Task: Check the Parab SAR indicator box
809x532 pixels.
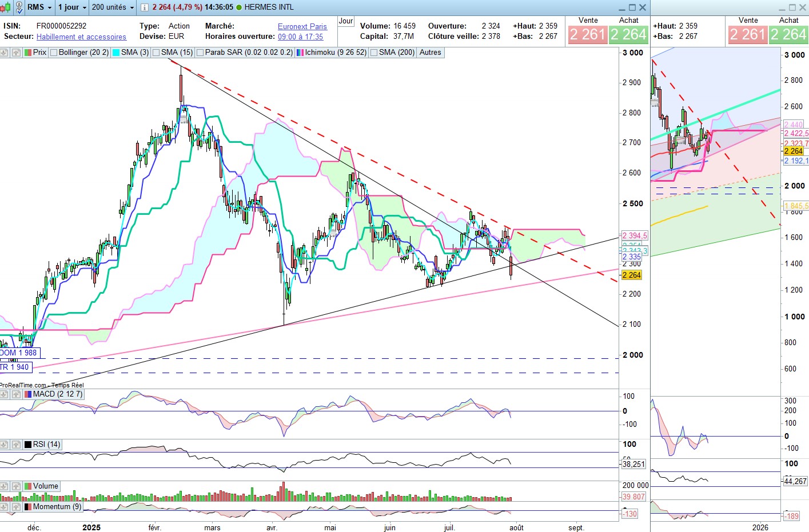Action: [x=201, y=53]
